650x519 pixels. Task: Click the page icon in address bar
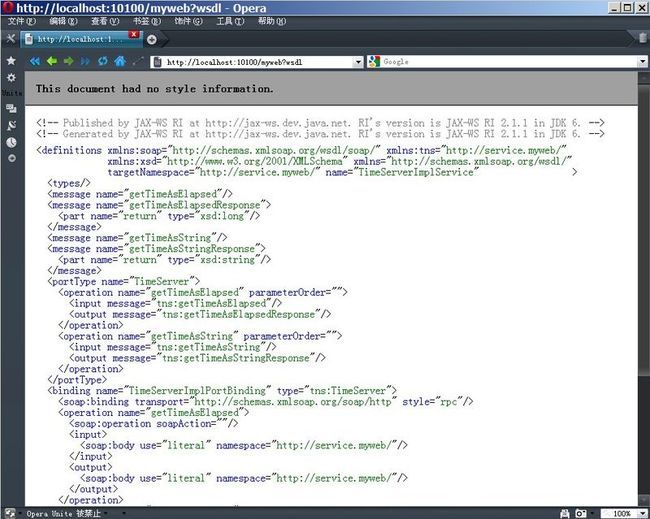(x=158, y=62)
